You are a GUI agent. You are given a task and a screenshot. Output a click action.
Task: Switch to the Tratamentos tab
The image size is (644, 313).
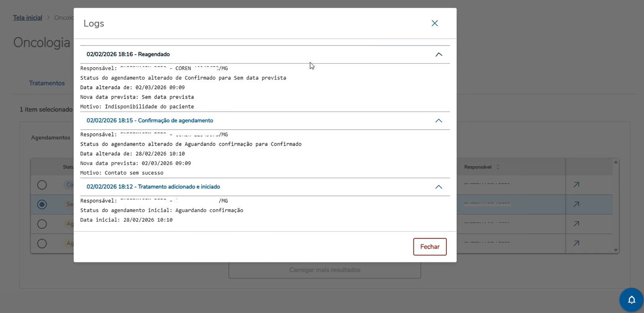[x=47, y=83]
